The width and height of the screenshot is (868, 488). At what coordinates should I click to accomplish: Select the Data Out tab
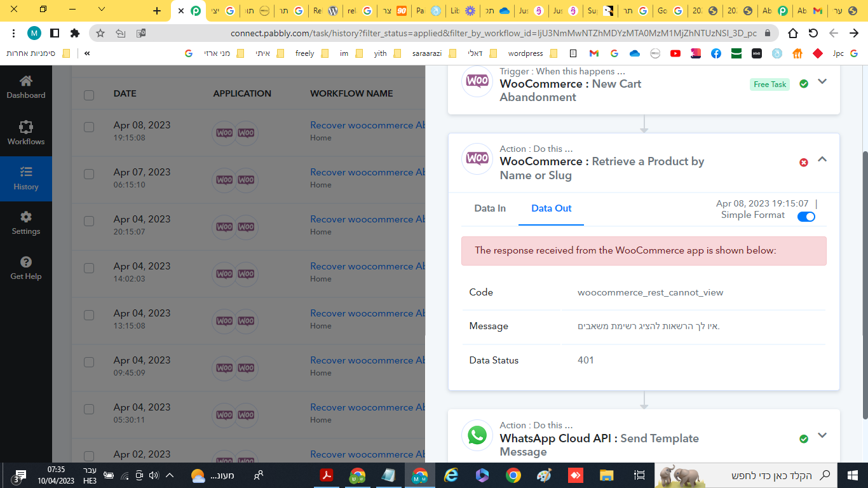coord(552,208)
